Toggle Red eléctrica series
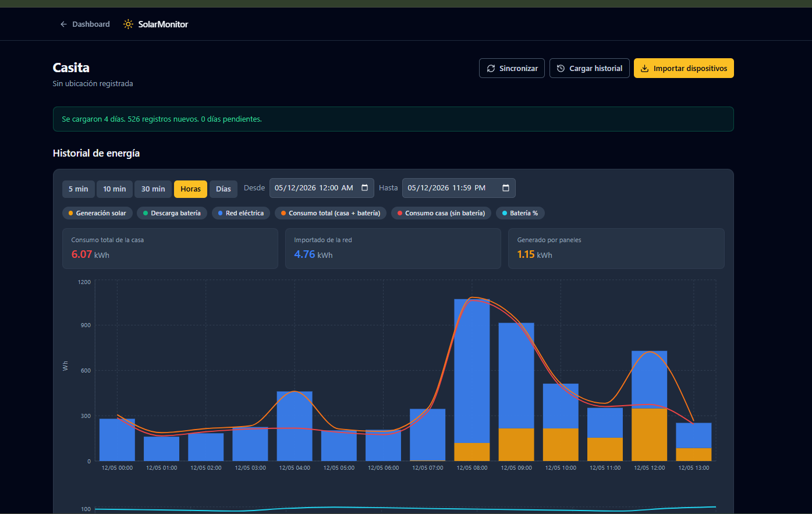The image size is (812, 514). click(241, 213)
